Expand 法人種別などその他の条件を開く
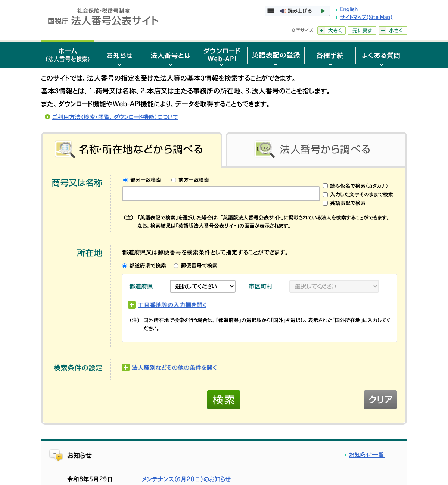This screenshot has width=448, height=485. point(174,367)
